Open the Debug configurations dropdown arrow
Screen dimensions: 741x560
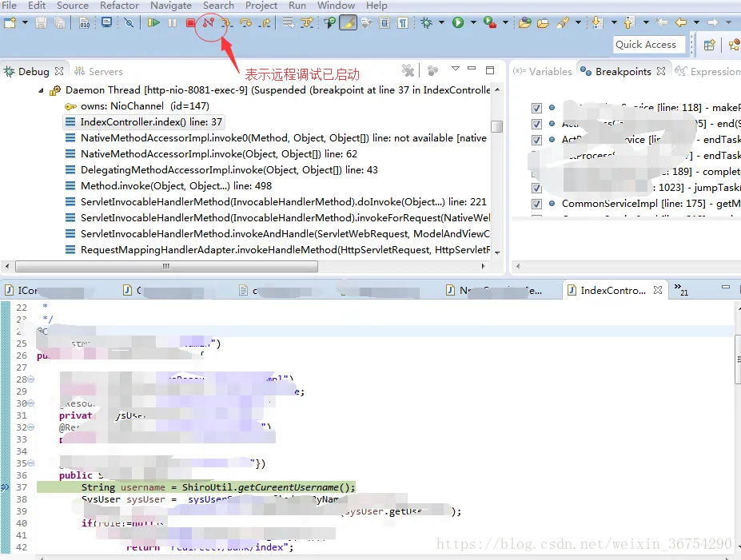(441, 22)
